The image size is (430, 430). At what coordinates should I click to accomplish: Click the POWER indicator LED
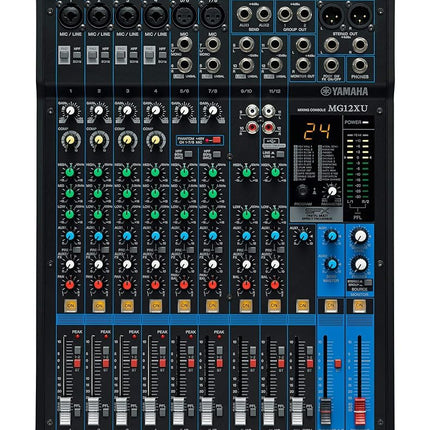pos(366,122)
